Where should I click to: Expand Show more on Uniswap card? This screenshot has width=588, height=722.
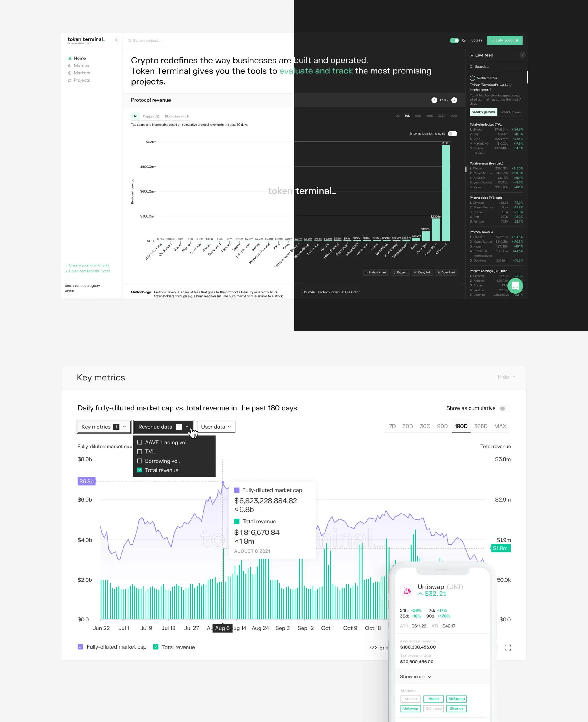416,677
